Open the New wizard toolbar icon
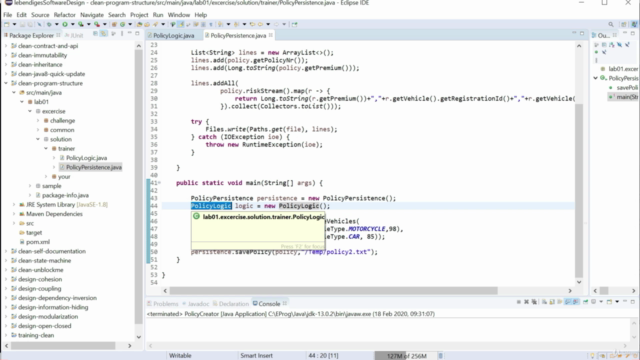The width and height of the screenshot is (640, 360). coord(7,24)
